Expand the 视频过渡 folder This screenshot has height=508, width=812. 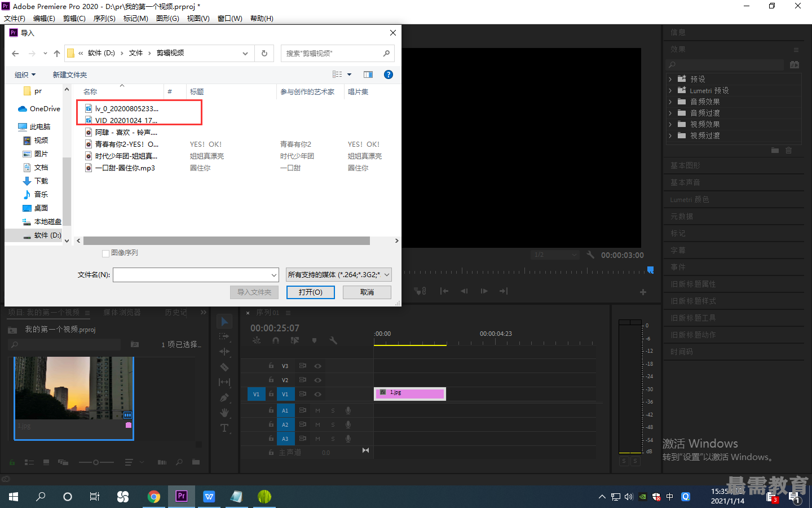(x=670, y=136)
